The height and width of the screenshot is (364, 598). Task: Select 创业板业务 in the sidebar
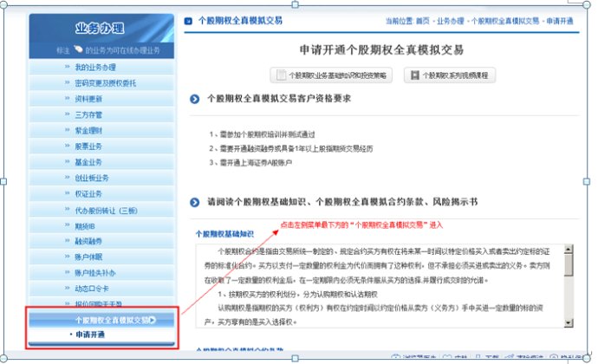(x=101, y=178)
